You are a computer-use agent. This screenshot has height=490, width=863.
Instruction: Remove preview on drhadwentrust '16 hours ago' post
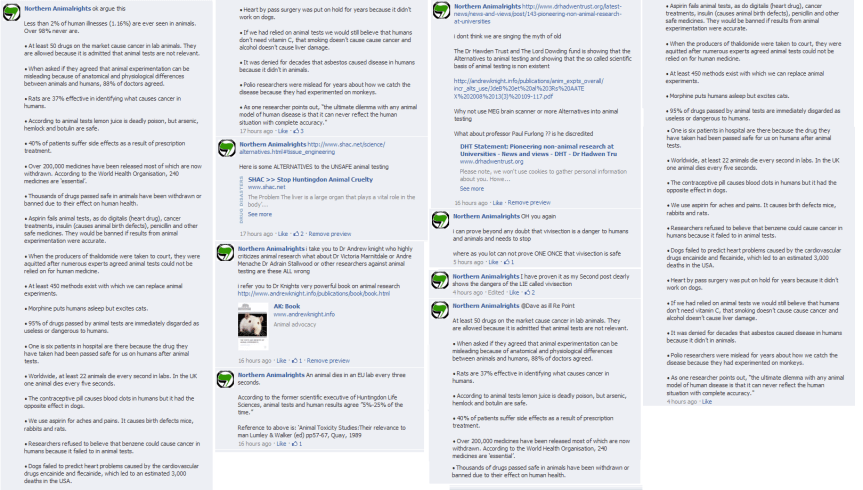click(x=529, y=203)
